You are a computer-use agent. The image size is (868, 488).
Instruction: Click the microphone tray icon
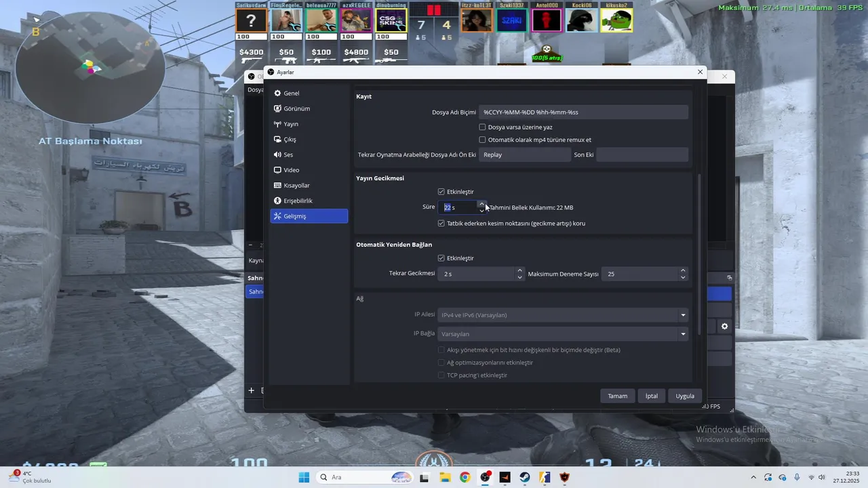[797, 477]
